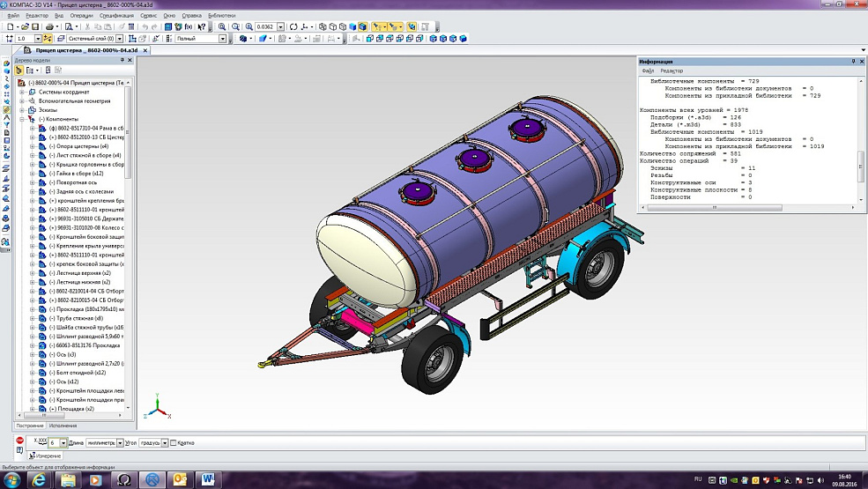Collapse the Компоненты tree node
Viewport: 868px width, 489px height.
coord(20,119)
